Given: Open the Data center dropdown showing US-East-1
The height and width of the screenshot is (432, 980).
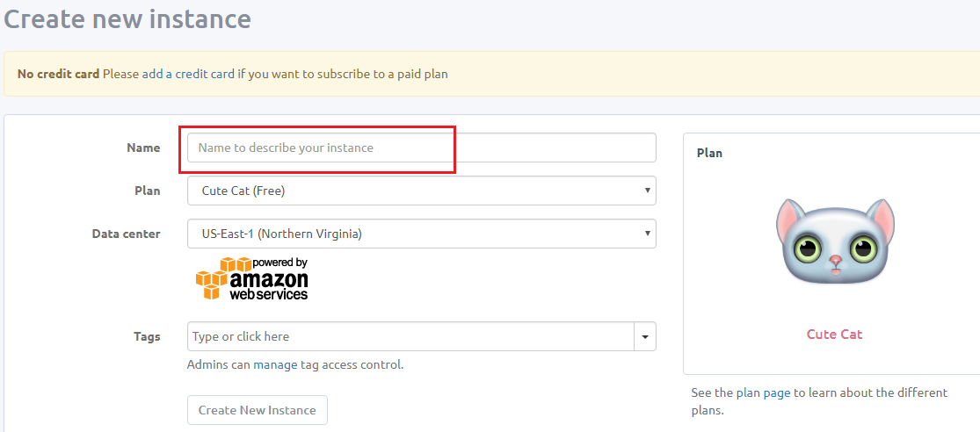Looking at the screenshot, I should click(422, 234).
